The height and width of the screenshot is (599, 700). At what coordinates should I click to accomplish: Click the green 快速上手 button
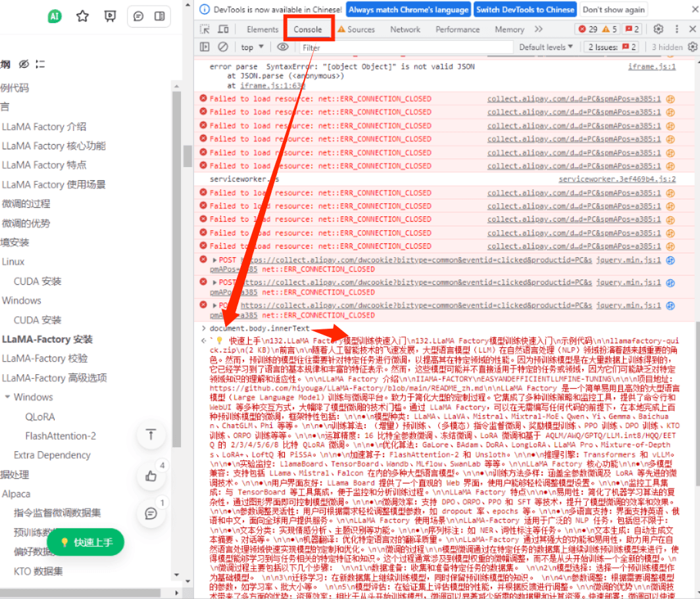(x=86, y=542)
